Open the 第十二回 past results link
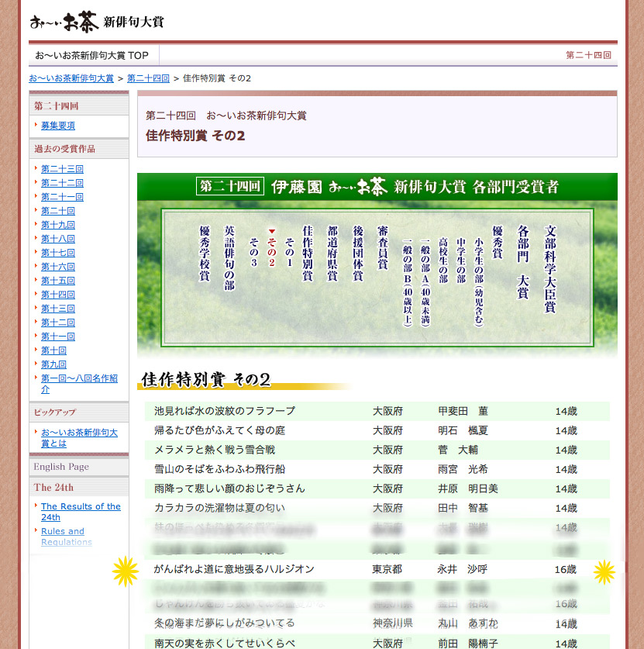Viewport: 644px width, 649px height. coord(58,323)
